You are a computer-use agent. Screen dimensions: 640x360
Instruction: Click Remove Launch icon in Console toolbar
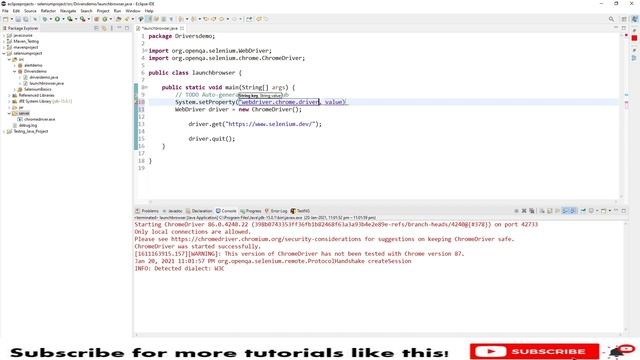524,211
